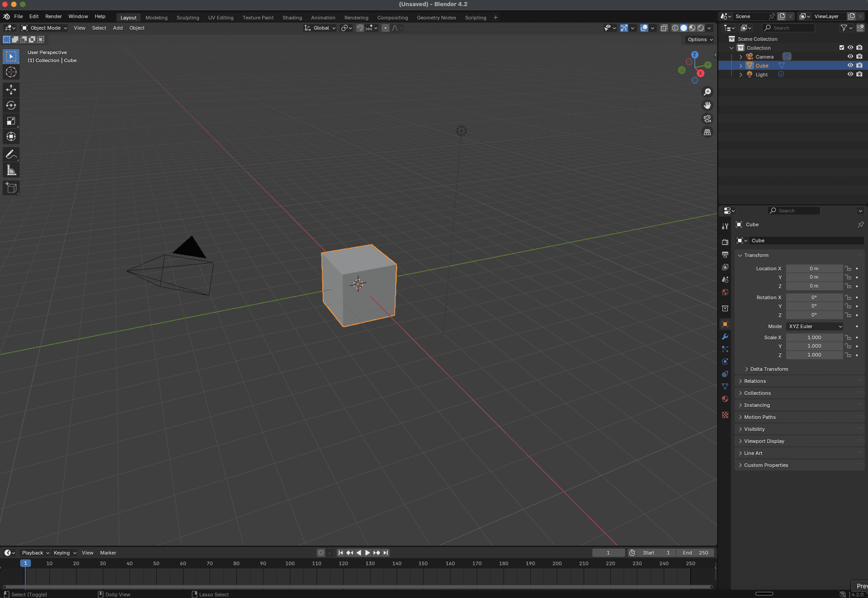
Task: Open Render properties in the properties editor
Action: [725, 241]
